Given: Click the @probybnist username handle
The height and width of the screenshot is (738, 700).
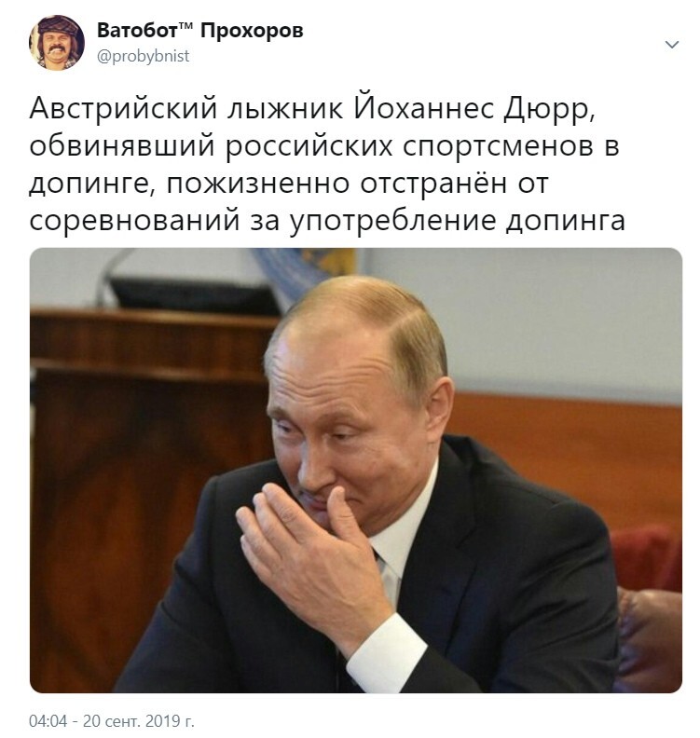Looking at the screenshot, I should pos(144,56).
